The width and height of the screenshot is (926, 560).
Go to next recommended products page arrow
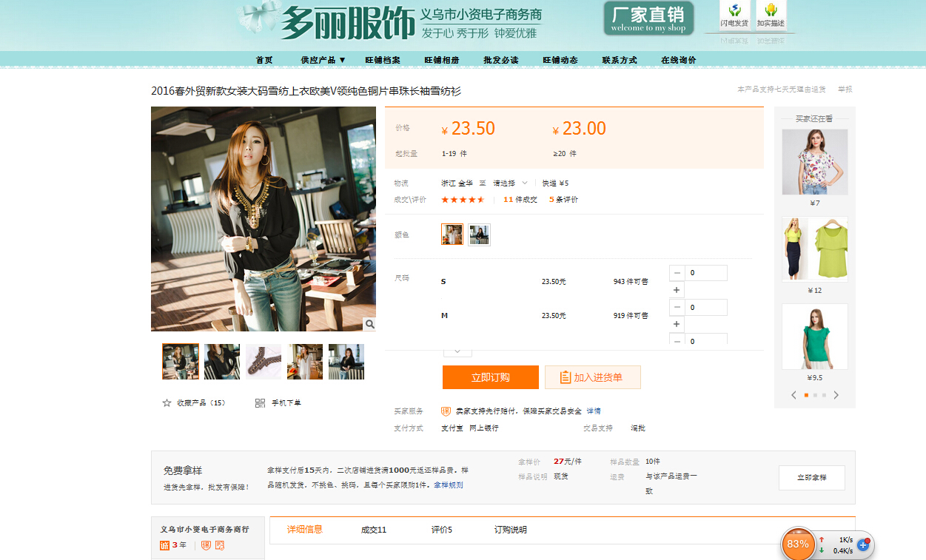tap(836, 395)
